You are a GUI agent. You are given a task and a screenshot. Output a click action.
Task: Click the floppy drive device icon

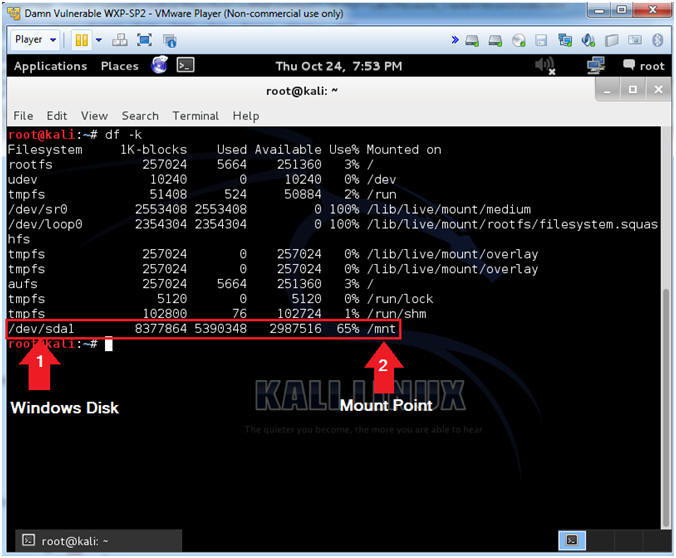point(541,41)
